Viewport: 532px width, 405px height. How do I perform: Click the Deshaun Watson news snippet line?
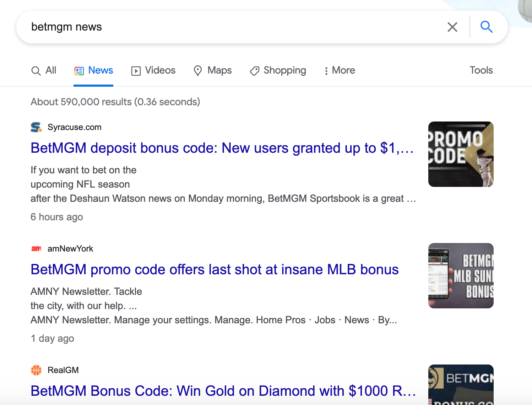[223, 199]
